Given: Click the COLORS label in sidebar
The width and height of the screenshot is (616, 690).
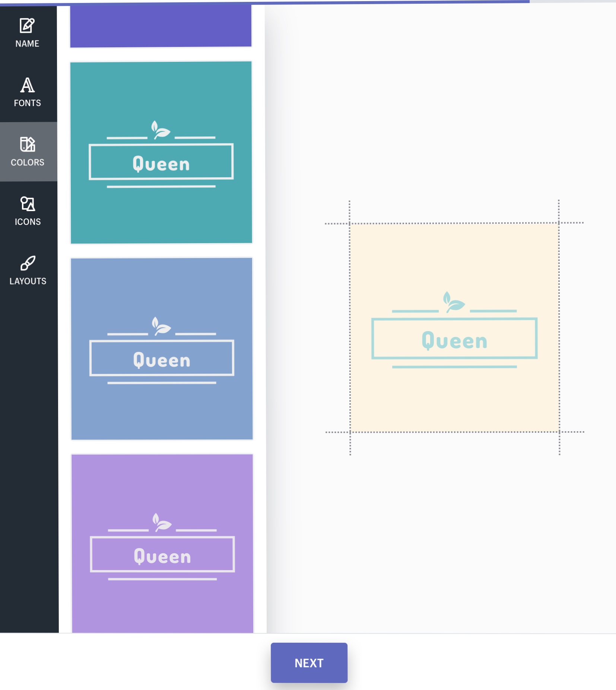Looking at the screenshot, I should pyautogui.click(x=28, y=162).
